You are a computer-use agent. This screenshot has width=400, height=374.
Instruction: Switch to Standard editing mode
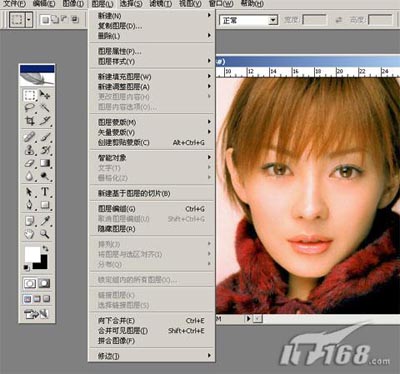pos(30,283)
